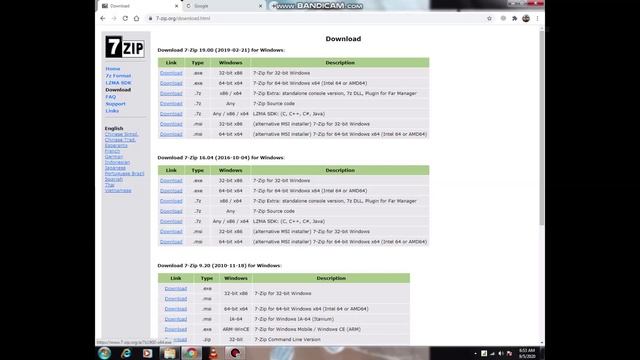Switch language to Thai
The image size is (640, 360).
(109, 185)
